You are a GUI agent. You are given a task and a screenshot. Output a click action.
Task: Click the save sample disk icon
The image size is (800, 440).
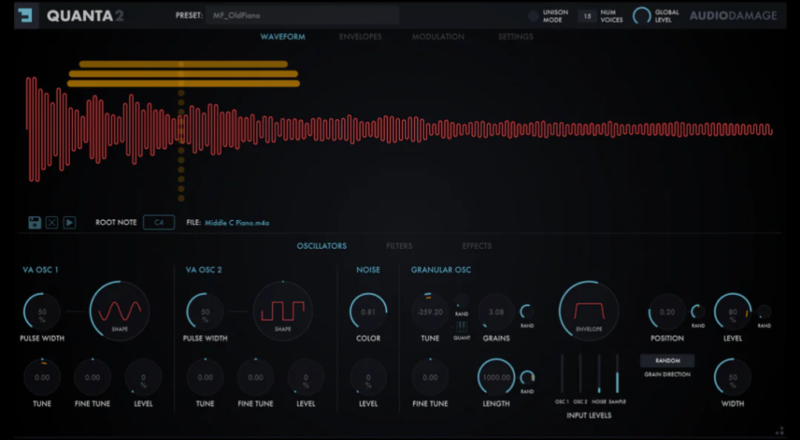pyautogui.click(x=34, y=222)
